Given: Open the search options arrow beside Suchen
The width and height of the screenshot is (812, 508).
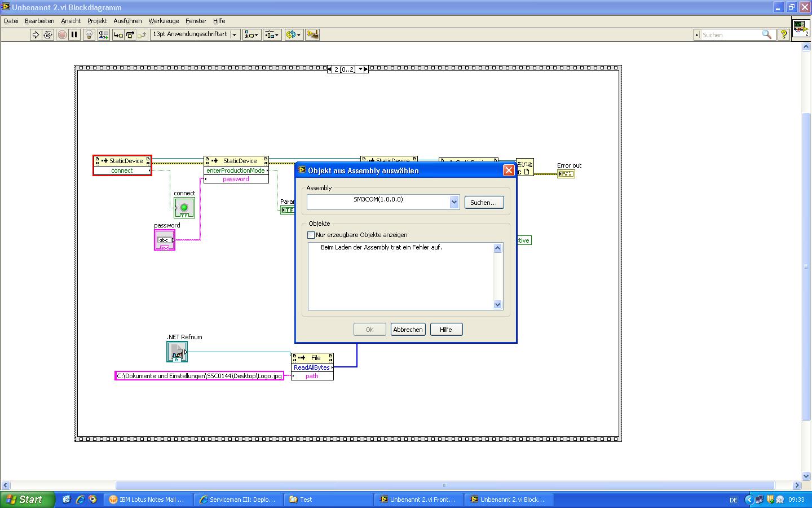Looking at the screenshot, I should coord(698,35).
